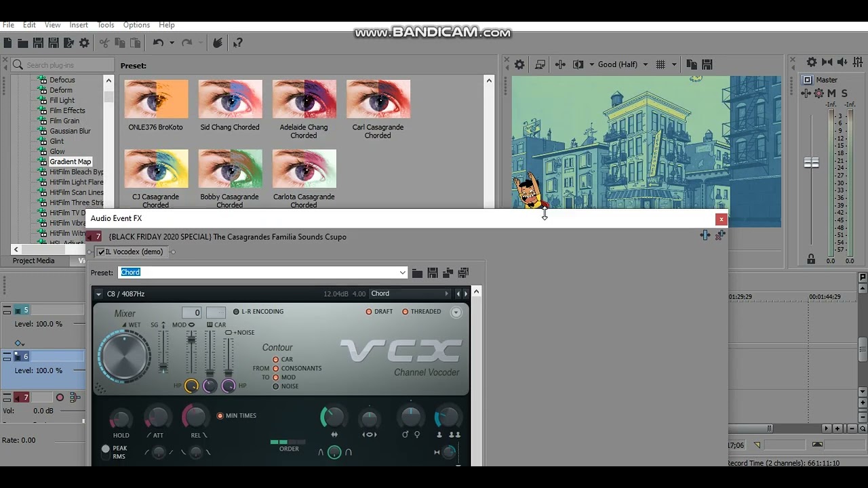Open the Options menu
This screenshot has width=868, height=488.
pyautogui.click(x=136, y=25)
